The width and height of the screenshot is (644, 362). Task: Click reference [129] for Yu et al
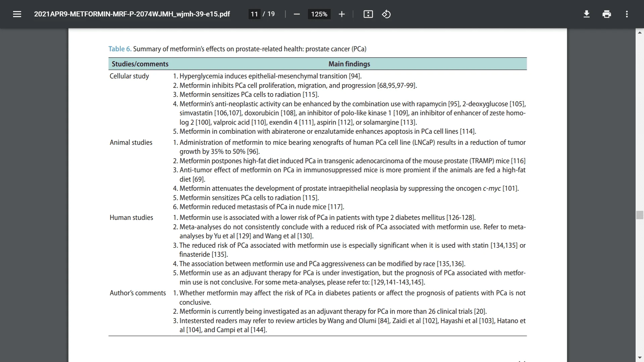[244, 236]
